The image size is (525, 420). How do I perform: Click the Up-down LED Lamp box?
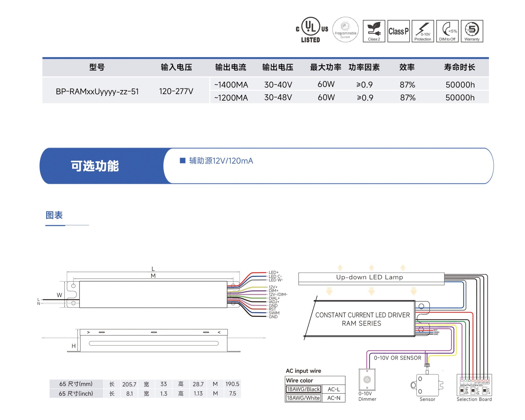(x=371, y=278)
